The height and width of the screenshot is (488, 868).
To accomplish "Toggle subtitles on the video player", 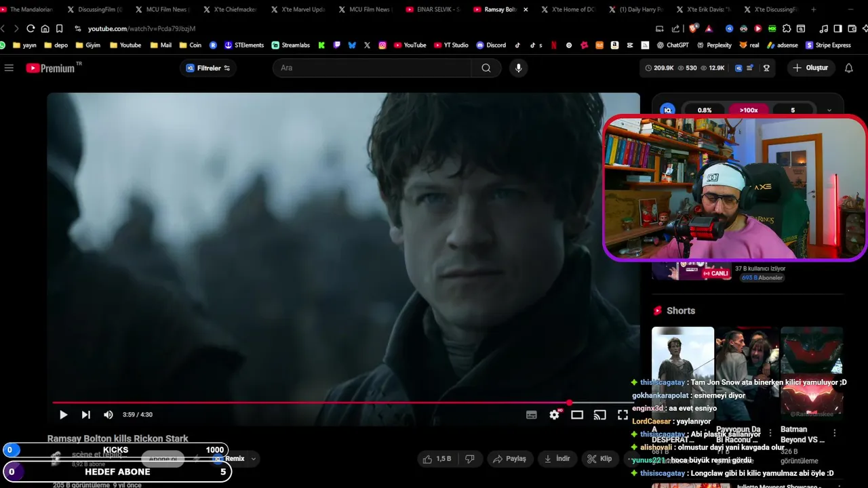I will pyautogui.click(x=532, y=415).
